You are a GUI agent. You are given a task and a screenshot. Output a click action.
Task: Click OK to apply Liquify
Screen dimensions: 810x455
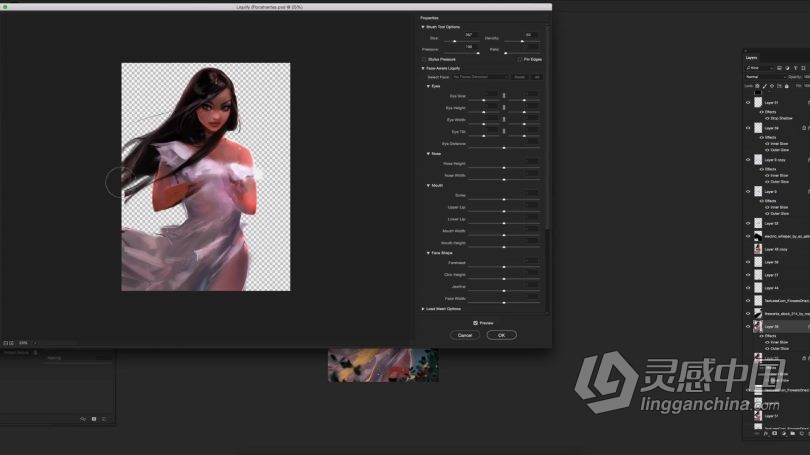pyautogui.click(x=501, y=335)
